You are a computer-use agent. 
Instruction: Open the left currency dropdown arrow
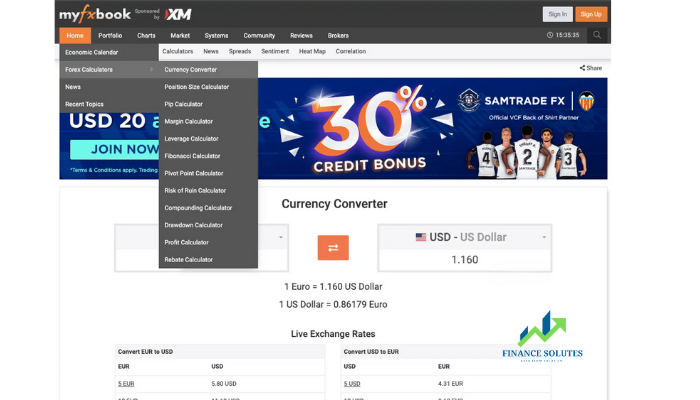tap(281, 237)
